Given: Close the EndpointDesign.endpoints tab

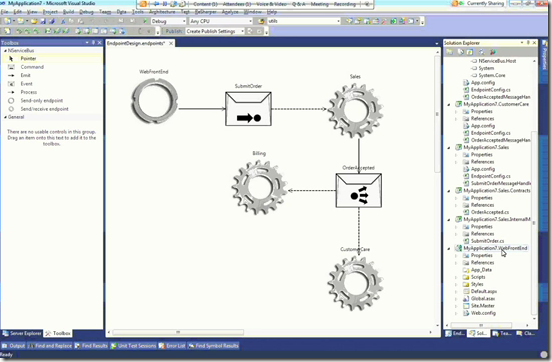Looking at the screenshot, I should tap(171, 43).
